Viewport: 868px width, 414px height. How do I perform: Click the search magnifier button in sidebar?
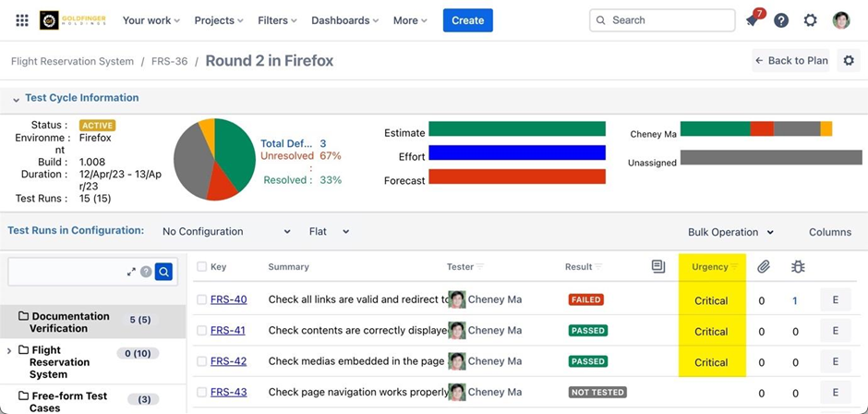pyautogui.click(x=163, y=272)
